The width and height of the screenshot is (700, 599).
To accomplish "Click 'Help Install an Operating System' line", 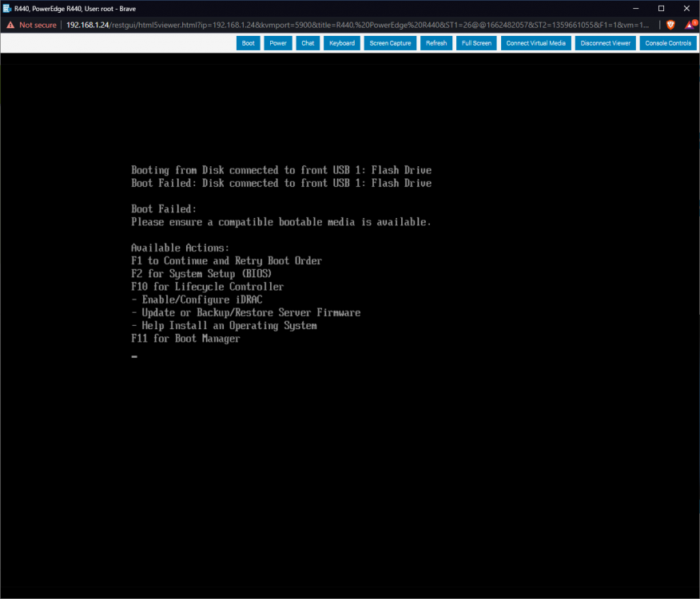I will (224, 325).
